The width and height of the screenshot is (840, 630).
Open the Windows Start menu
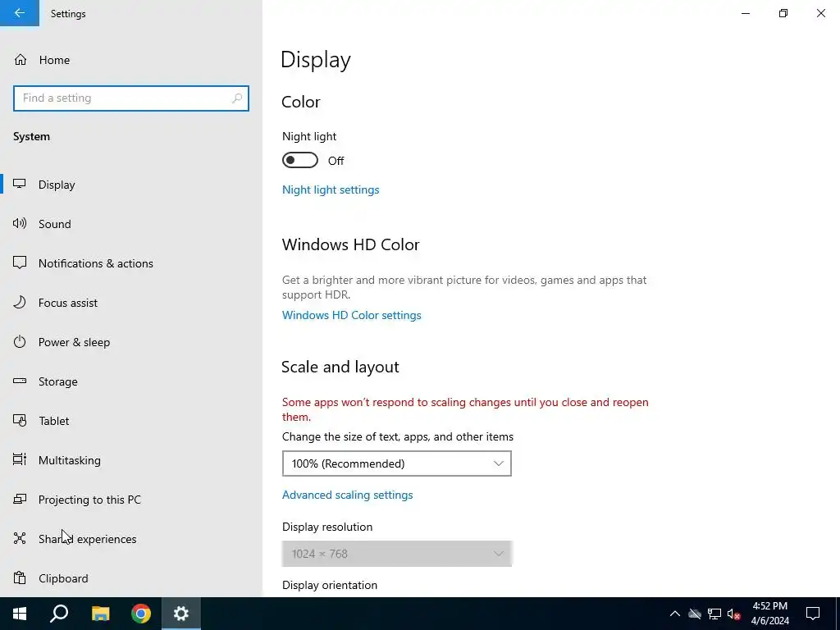click(20, 614)
